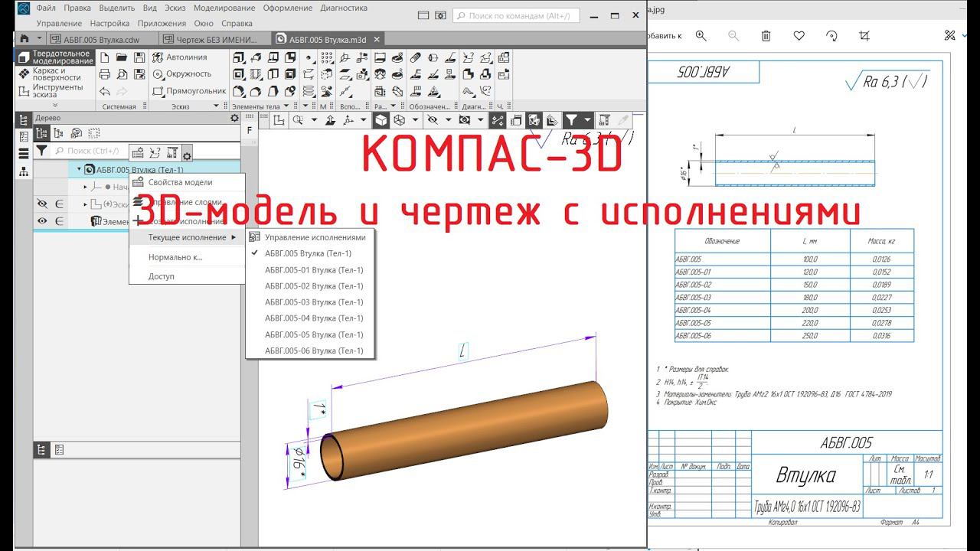The image size is (980, 551).
Task: Select the Каркас и поверхности toolbar set
Action: [55, 74]
